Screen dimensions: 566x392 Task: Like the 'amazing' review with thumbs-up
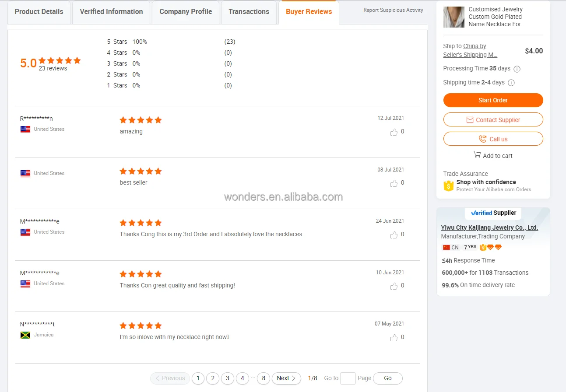click(x=394, y=132)
